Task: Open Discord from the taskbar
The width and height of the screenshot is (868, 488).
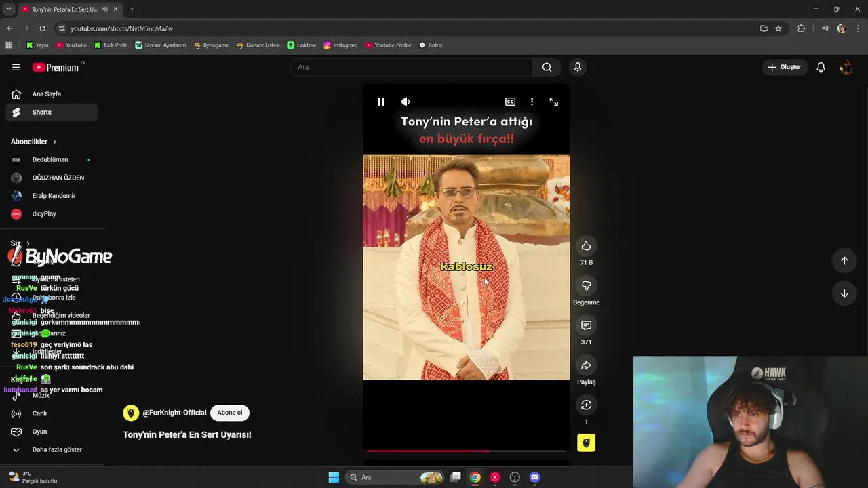Action: click(534, 477)
